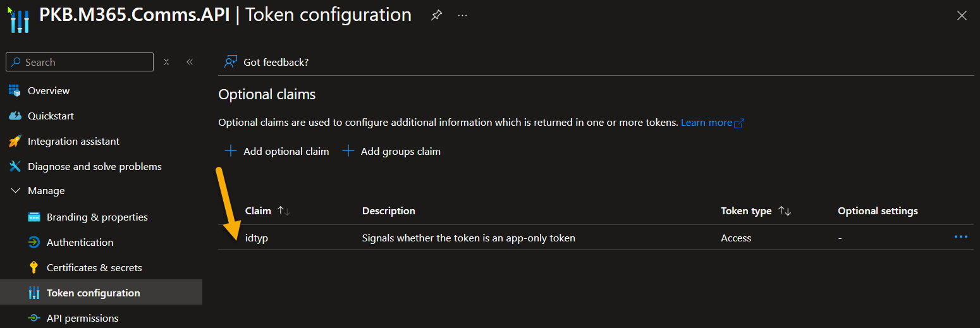
Task: Close the Token configuration blade
Action: click(962, 16)
